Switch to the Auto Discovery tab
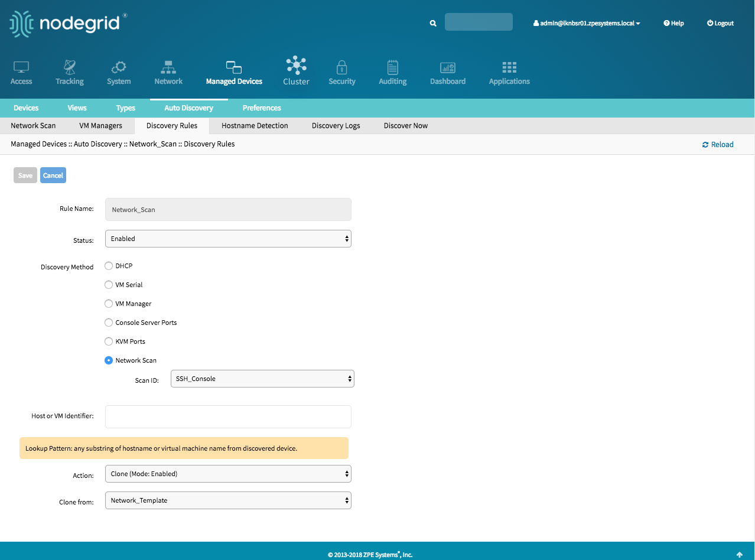755x560 pixels. click(x=189, y=108)
